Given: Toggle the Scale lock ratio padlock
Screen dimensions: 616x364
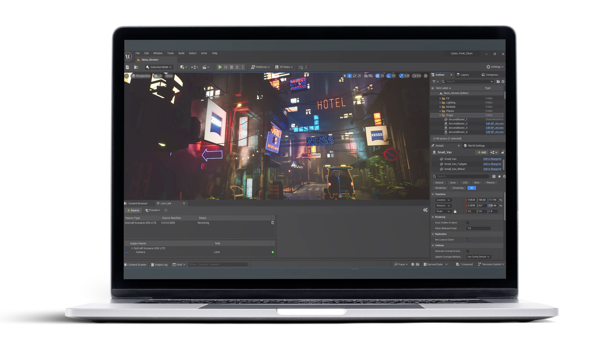Looking at the screenshot, I should click(455, 211).
